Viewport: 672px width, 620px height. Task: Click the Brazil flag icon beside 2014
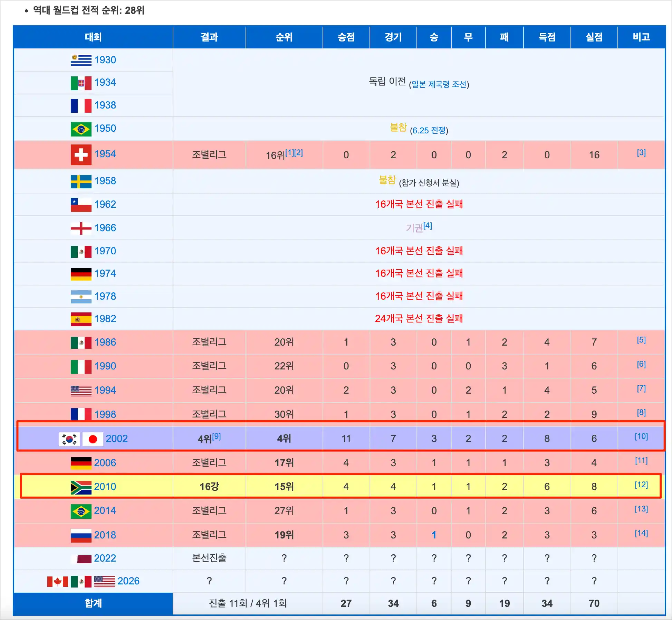[x=81, y=511]
